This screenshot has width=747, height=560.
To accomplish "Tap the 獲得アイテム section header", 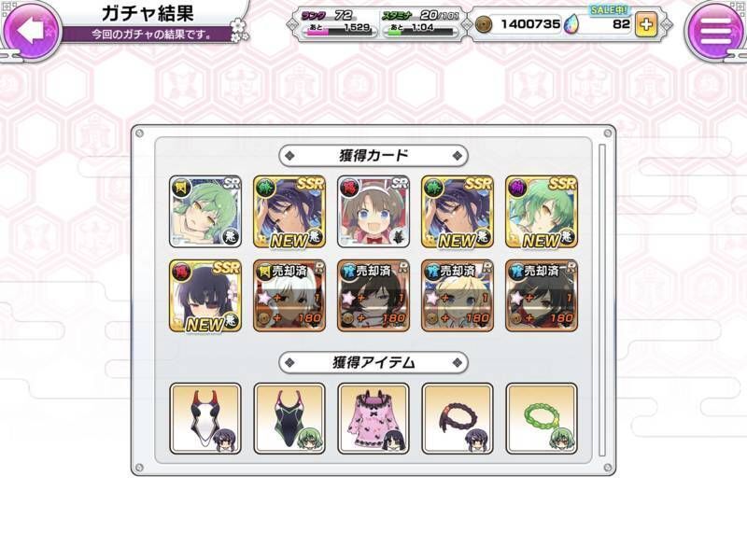I will click(373, 363).
